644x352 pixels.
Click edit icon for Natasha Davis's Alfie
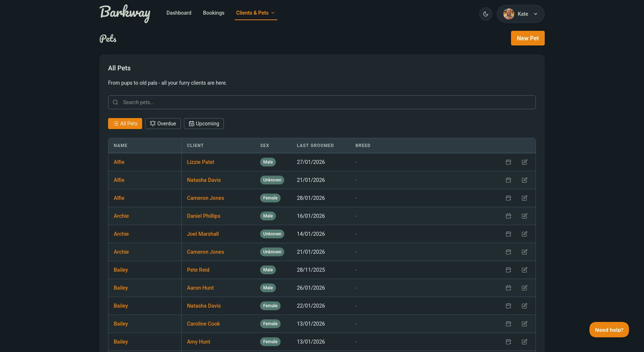pyautogui.click(x=525, y=180)
